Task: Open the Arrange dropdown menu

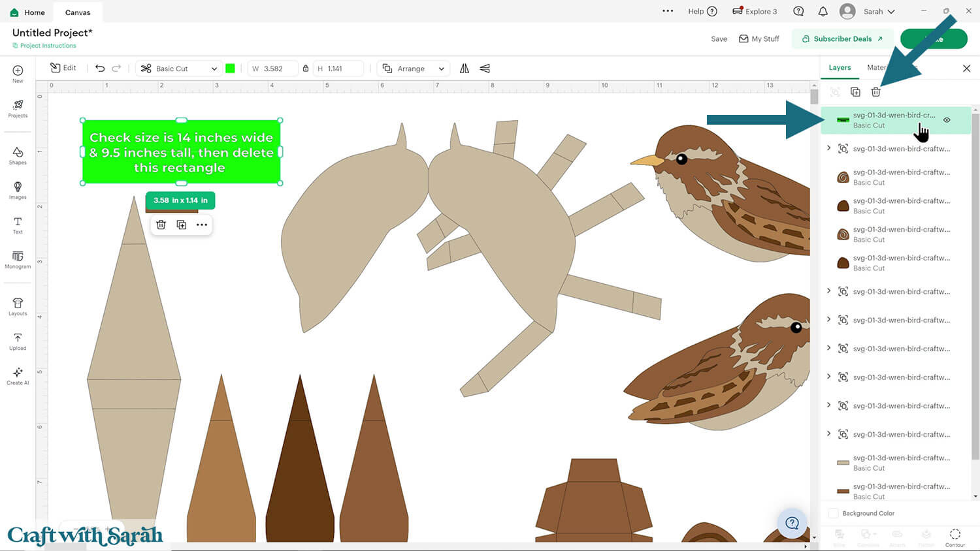Action: coord(414,69)
